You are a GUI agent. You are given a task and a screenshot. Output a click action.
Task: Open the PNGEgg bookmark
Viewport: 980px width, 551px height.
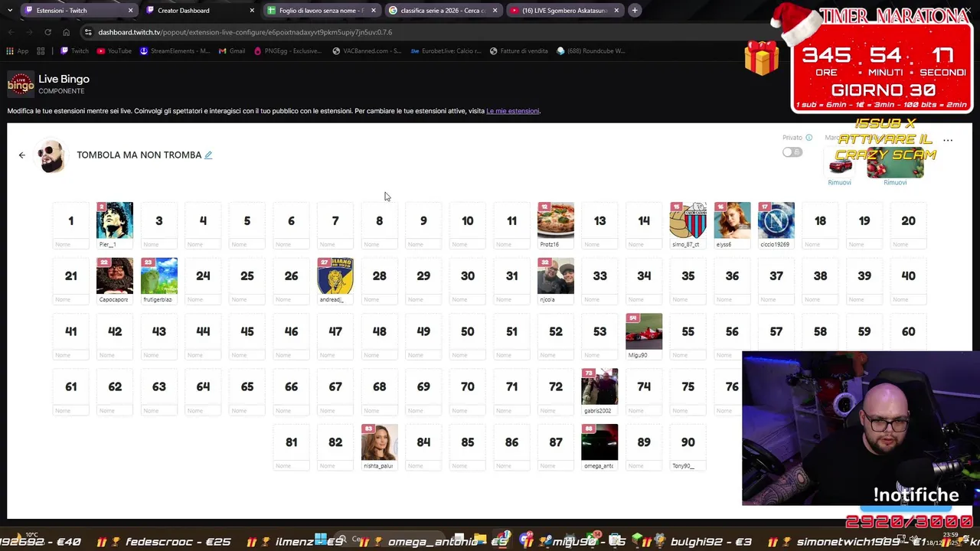pos(287,51)
